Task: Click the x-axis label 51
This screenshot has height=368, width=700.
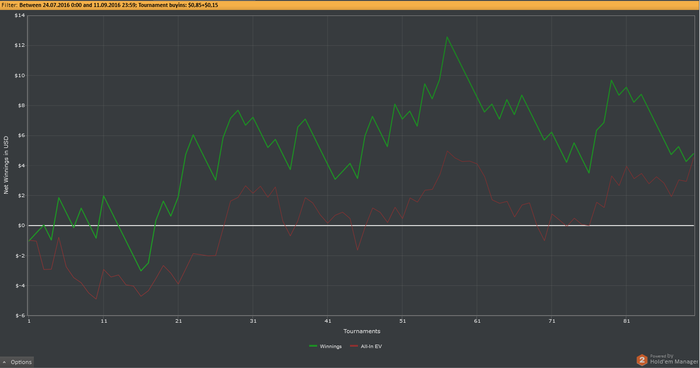Action: tap(403, 321)
